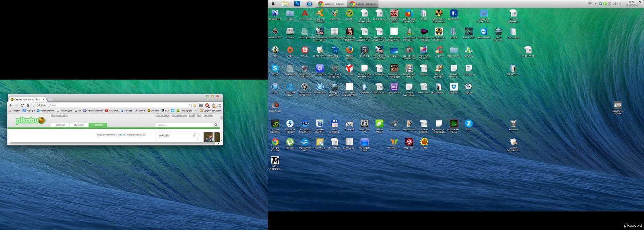Open the FIFA 13 shortcut

pos(305,51)
